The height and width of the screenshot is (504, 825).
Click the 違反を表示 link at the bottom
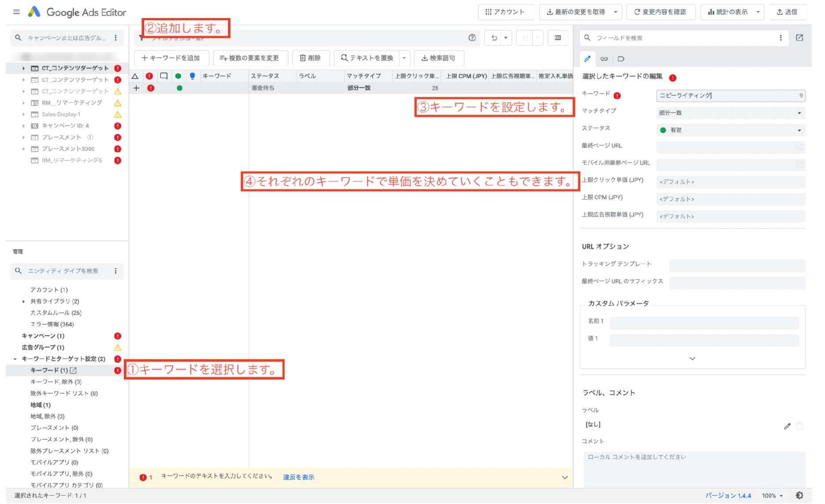tap(298, 477)
